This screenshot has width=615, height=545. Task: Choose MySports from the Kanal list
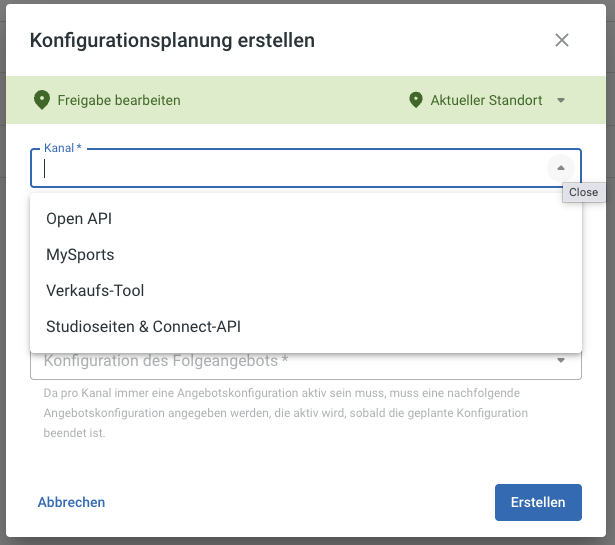306,255
